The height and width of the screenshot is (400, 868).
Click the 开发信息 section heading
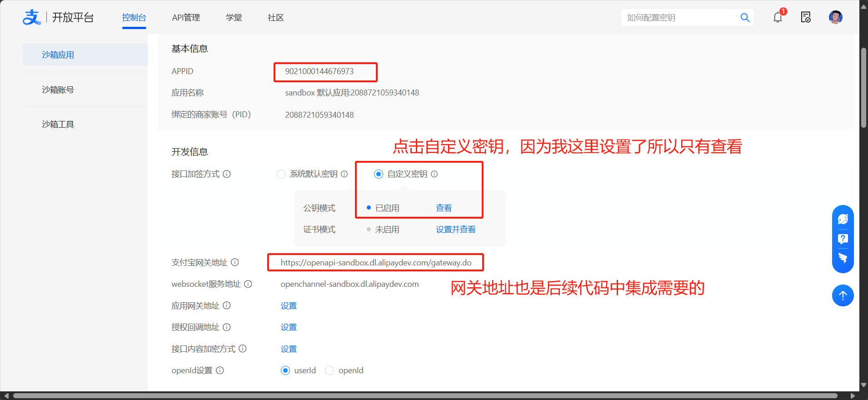click(x=190, y=152)
